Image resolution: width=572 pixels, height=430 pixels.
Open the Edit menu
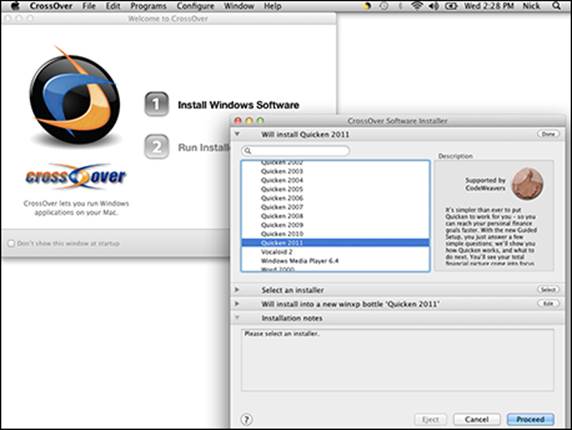coord(113,6)
